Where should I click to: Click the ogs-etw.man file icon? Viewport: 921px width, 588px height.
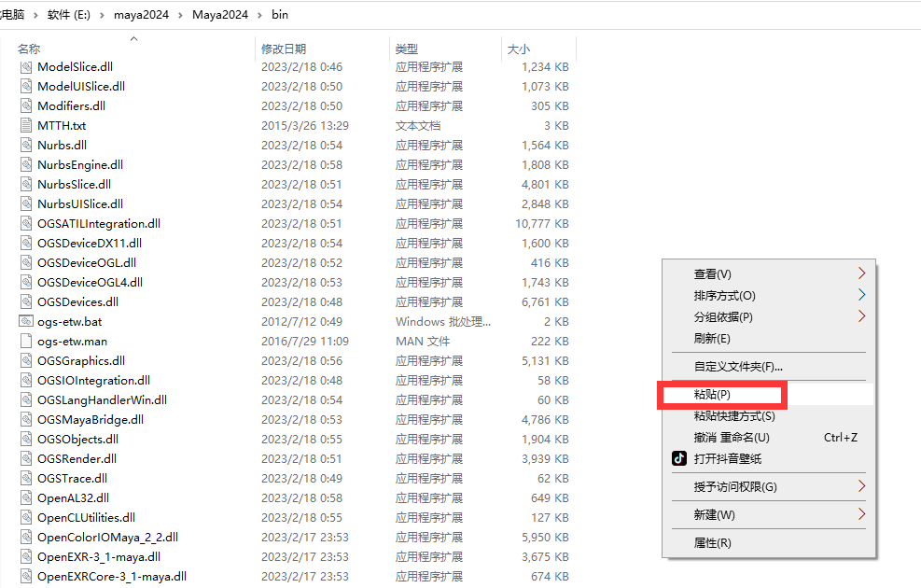point(26,342)
